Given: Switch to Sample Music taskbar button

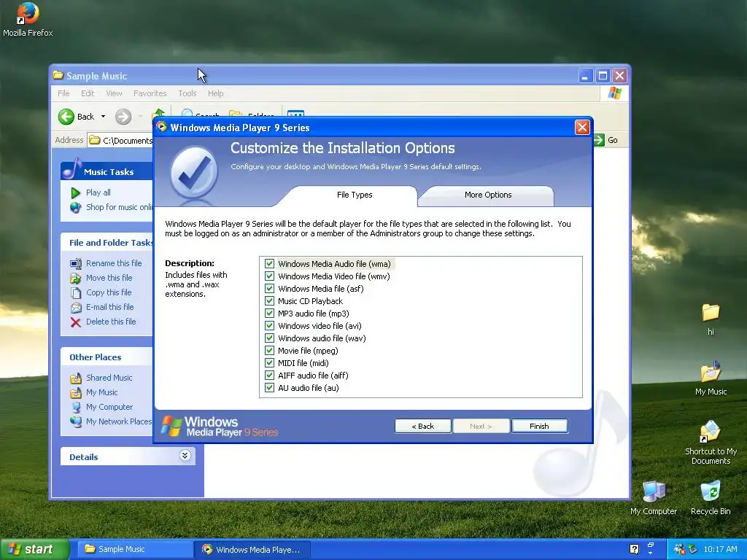Looking at the screenshot, I should click(135, 549).
